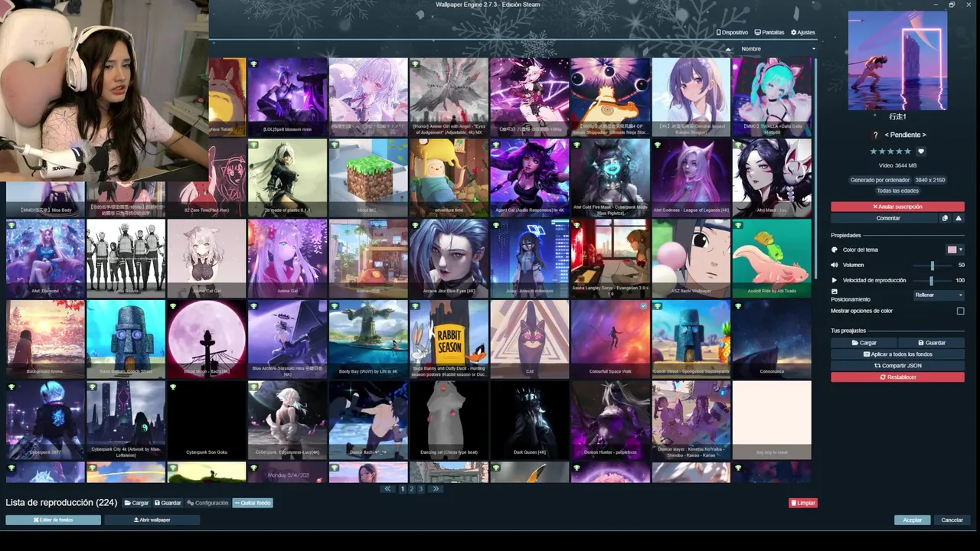Image resolution: width=980 pixels, height=551 pixels.
Task: Select the Arcane Jinx Blue Eyes wallpaper
Action: click(449, 259)
